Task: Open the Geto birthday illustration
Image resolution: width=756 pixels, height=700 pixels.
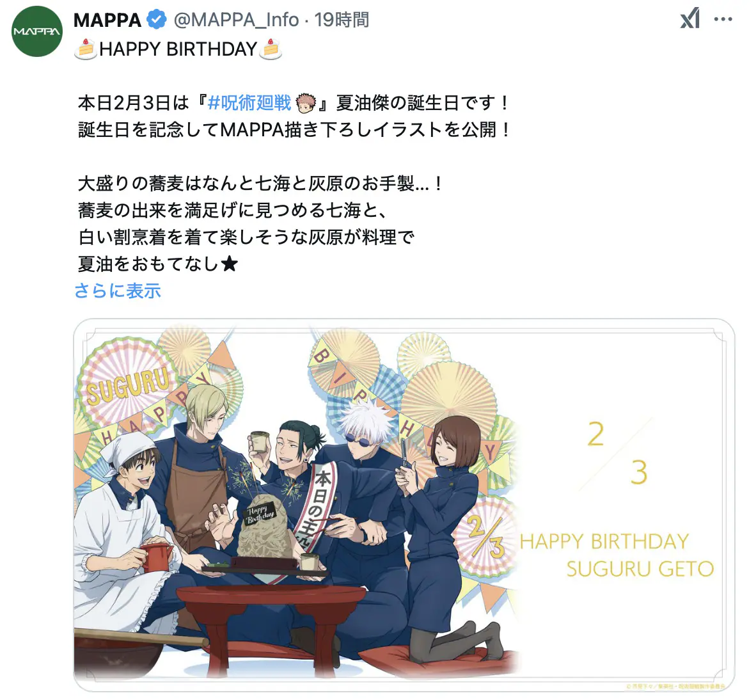Action: point(404,505)
